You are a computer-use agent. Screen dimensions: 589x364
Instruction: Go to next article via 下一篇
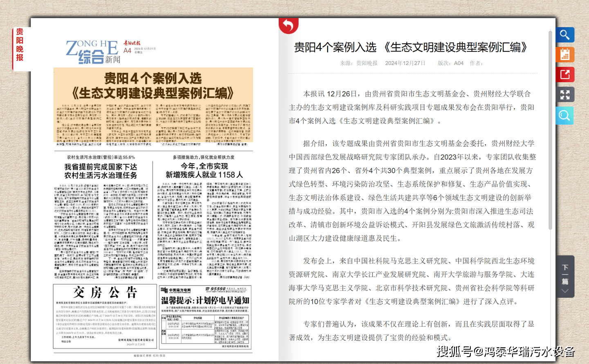tap(565, 277)
